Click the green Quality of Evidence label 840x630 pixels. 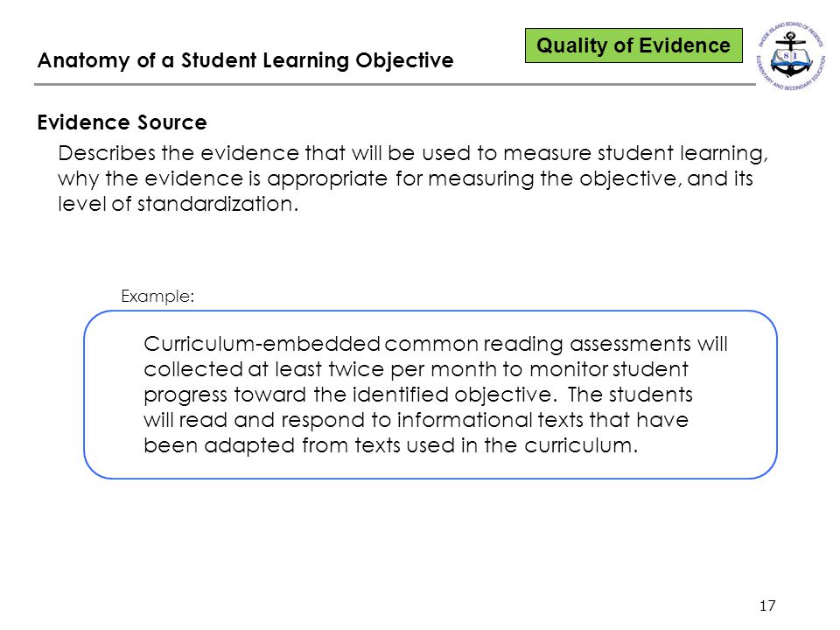633,45
